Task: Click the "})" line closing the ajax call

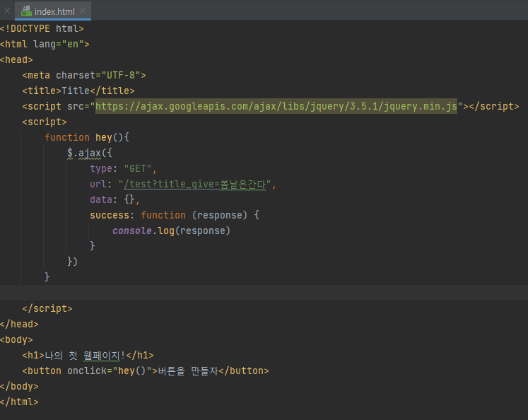Action: tap(72, 262)
